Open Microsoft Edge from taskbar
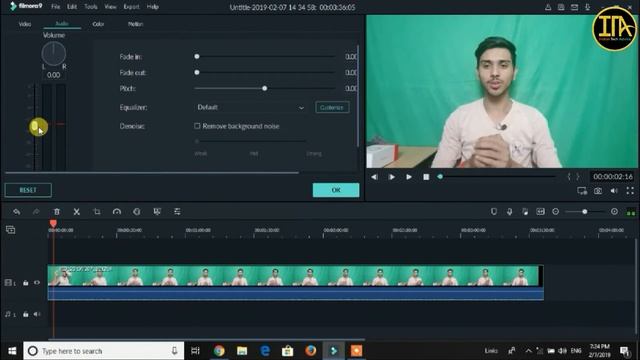 click(264, 351)
